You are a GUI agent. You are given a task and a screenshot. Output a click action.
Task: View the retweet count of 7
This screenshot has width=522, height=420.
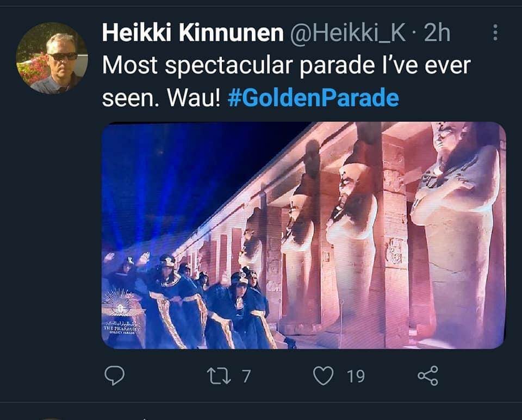(246, 376)
